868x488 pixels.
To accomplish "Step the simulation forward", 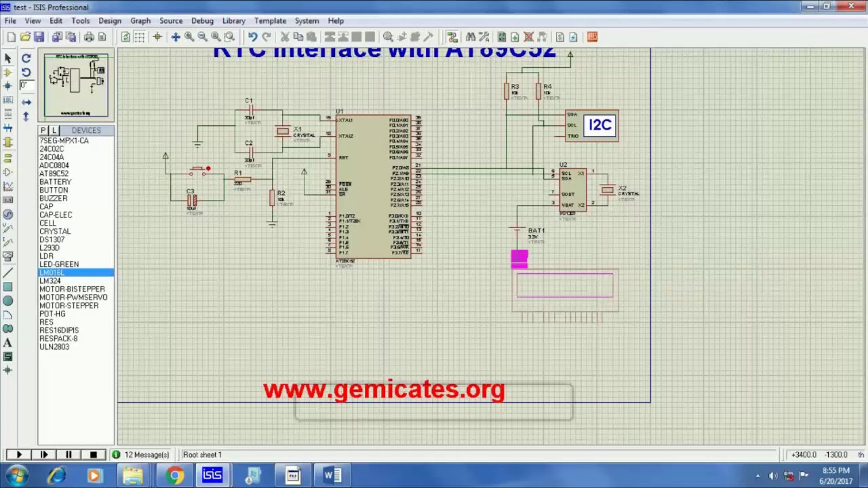I will 44,455.
